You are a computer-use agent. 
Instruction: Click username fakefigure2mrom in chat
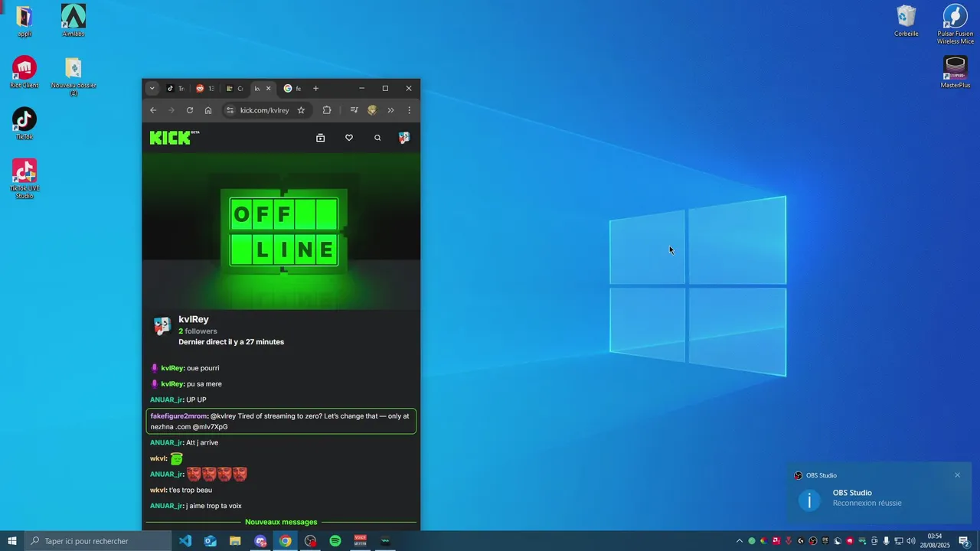[179, 416]
